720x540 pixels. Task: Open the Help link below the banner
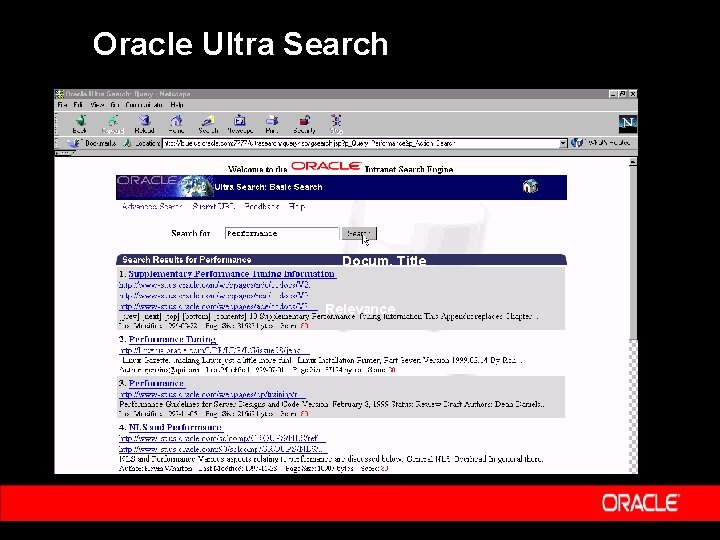click(x=297, y=206)
